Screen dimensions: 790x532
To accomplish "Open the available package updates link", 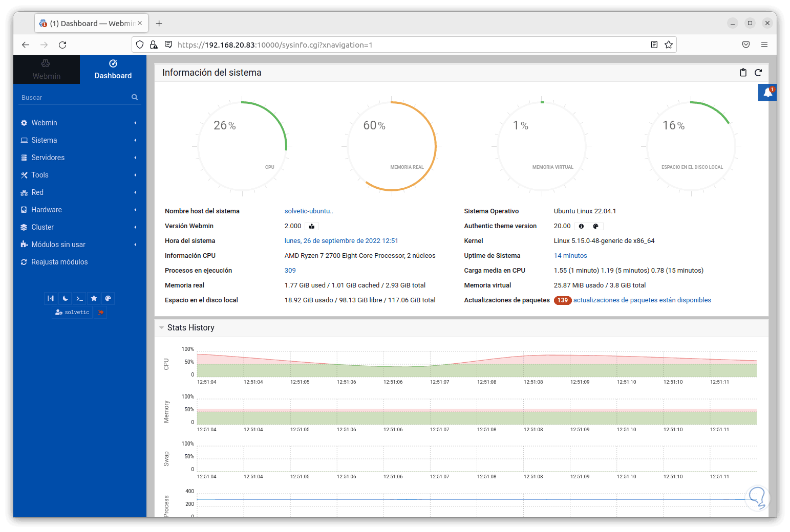I will point(642,300).
